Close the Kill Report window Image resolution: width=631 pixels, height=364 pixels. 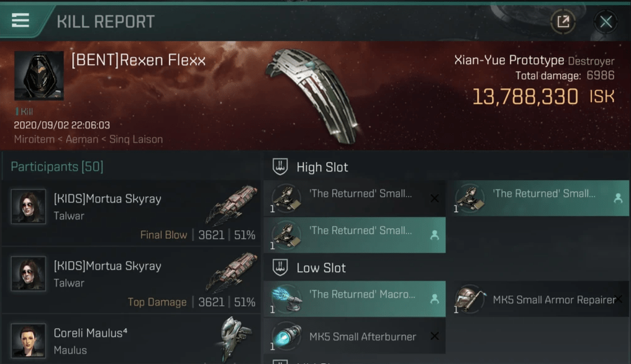606,22
